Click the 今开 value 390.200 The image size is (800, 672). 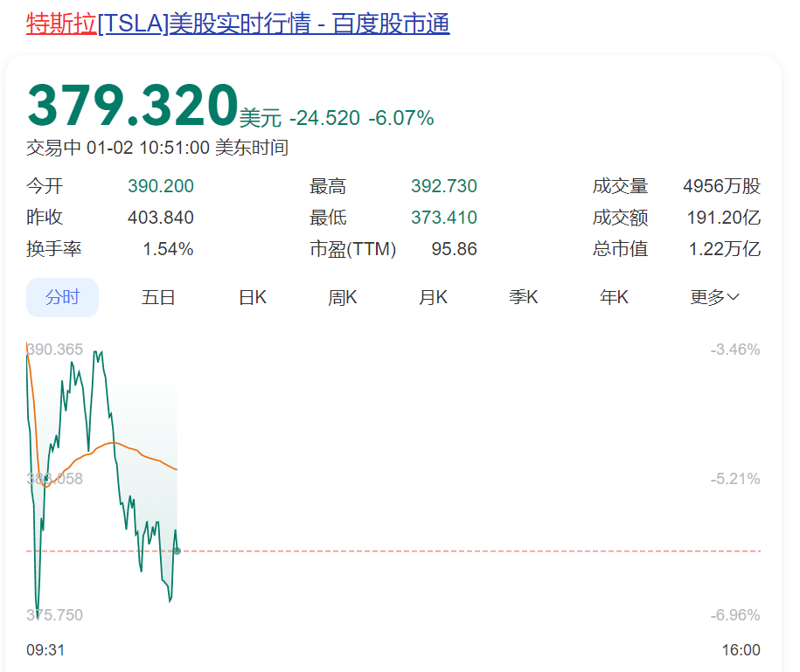click(x=160, y=186)
